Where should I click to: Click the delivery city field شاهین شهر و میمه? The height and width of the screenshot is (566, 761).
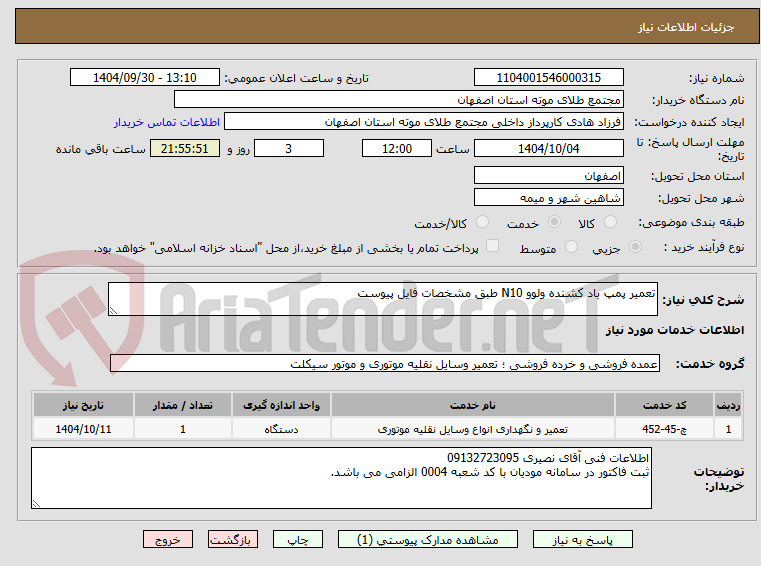548,198
